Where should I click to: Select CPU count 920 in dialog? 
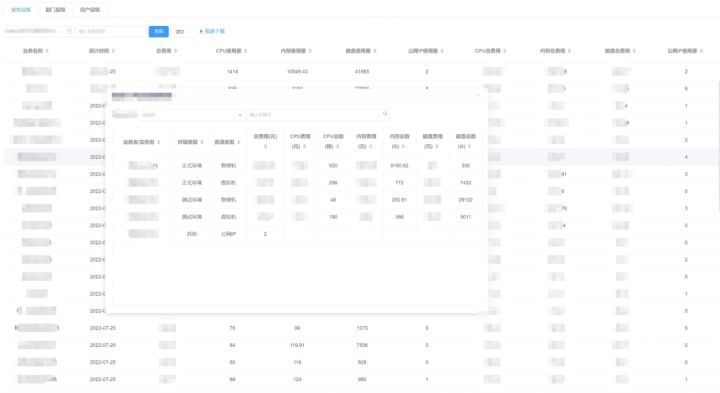coord(333,165)
